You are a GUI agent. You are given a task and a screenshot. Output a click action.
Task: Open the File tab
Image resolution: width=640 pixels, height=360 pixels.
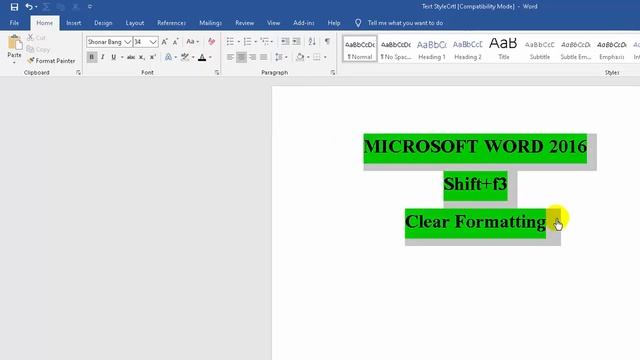(x=14, y=23)
